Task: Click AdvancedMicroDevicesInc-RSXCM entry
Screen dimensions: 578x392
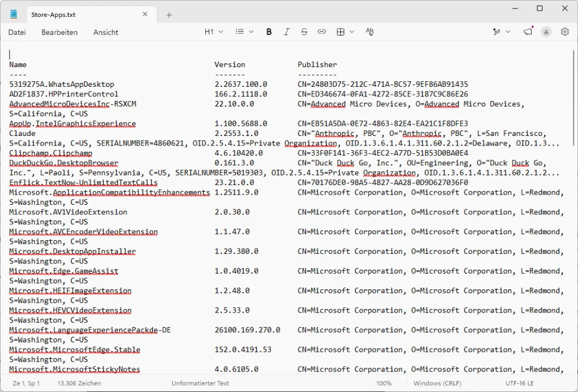Action: (73, 104)
